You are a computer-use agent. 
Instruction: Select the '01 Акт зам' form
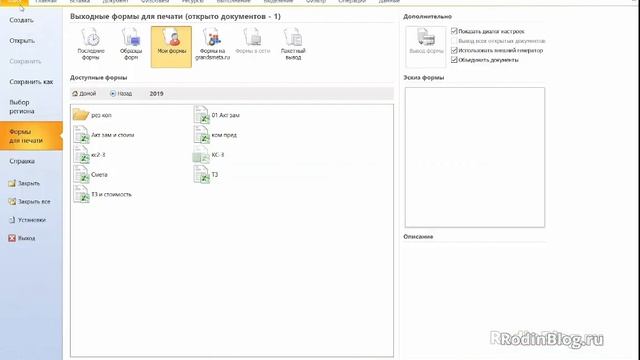(x=217, y=115)
